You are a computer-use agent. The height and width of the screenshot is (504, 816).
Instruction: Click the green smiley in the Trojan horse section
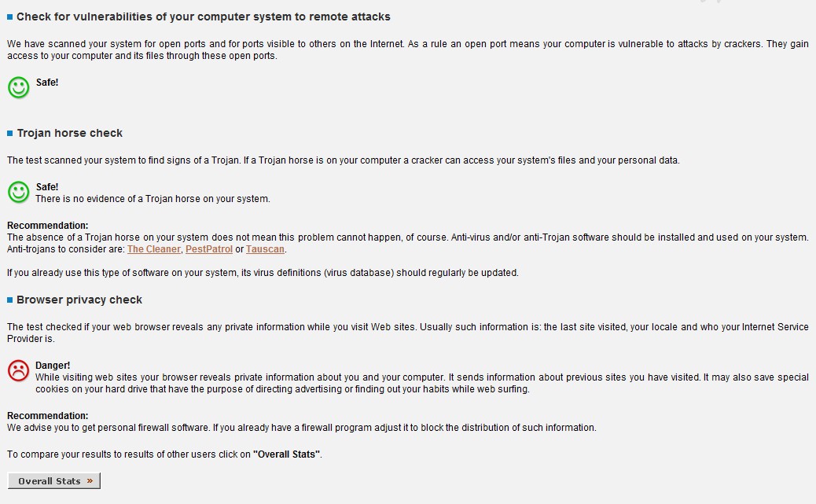(x=18, y=192)
